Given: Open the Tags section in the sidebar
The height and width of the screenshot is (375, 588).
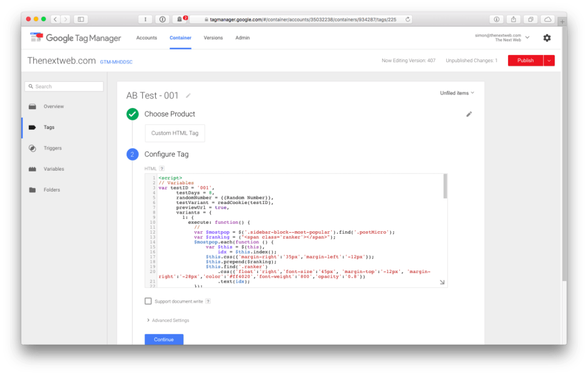Looking at the screenshot, I should (49, 127).
